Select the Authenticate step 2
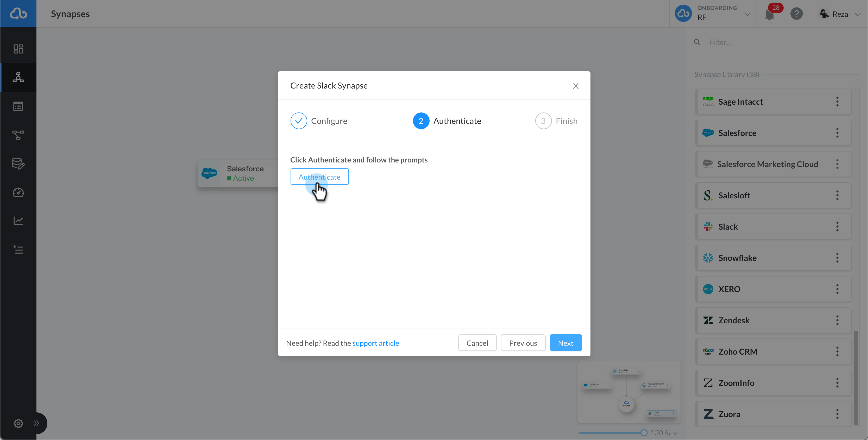 click(447, 121)
